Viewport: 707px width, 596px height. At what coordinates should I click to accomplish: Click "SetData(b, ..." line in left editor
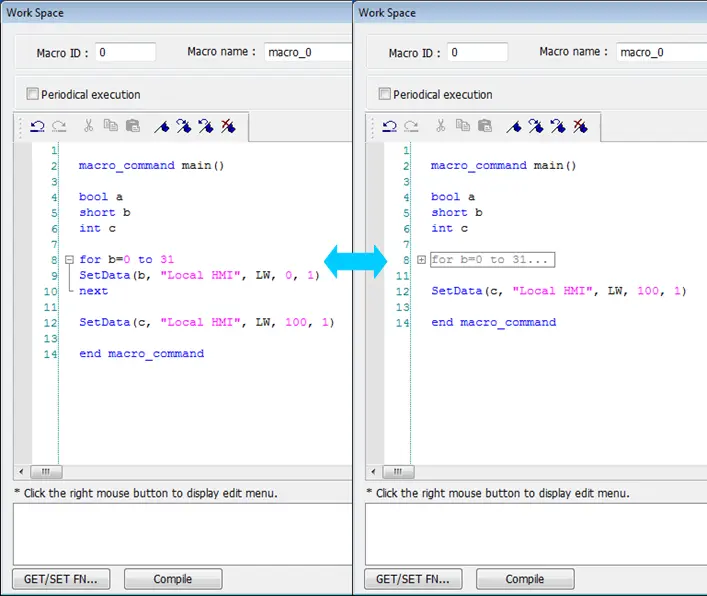tap(199, 275)
